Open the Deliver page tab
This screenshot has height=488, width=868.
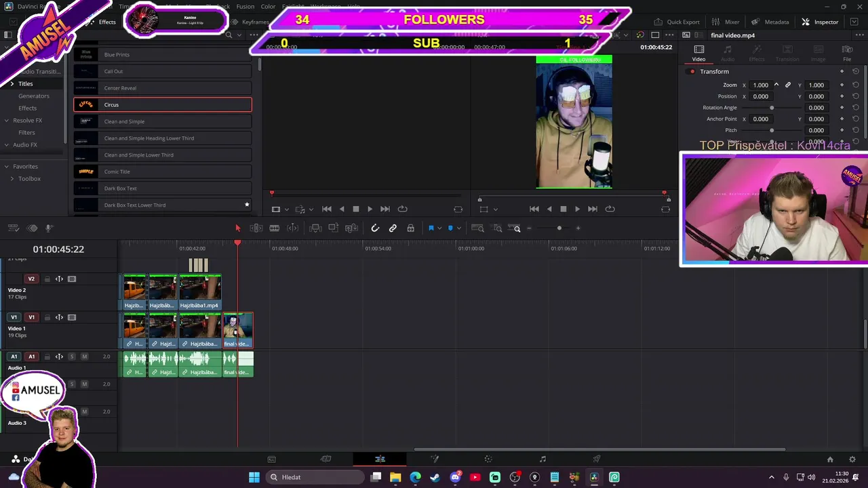point(597,459)
